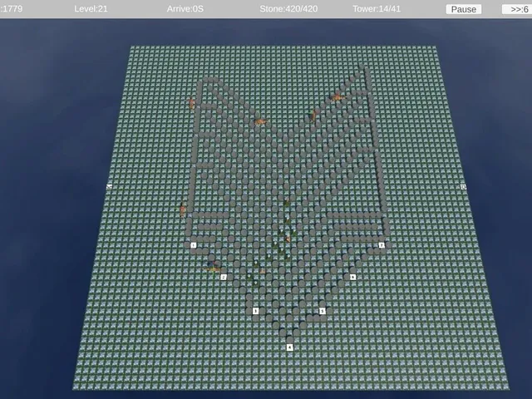Click the right edge exit icon
Image resolution: width=532 pixels, height=399 pixels.
click(x=464, y=186)
